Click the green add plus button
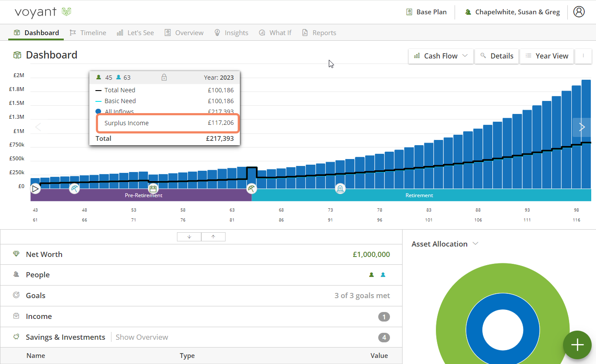 [577, 345]
